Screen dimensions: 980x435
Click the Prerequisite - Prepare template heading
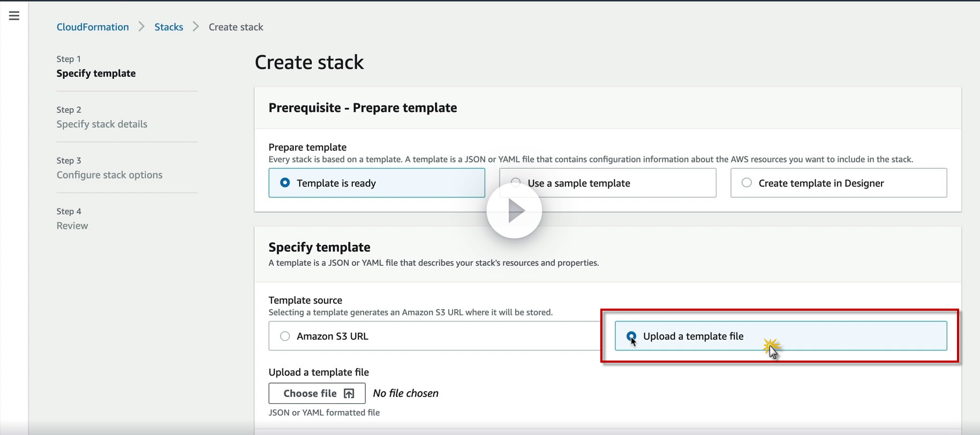tap(363, 108)
